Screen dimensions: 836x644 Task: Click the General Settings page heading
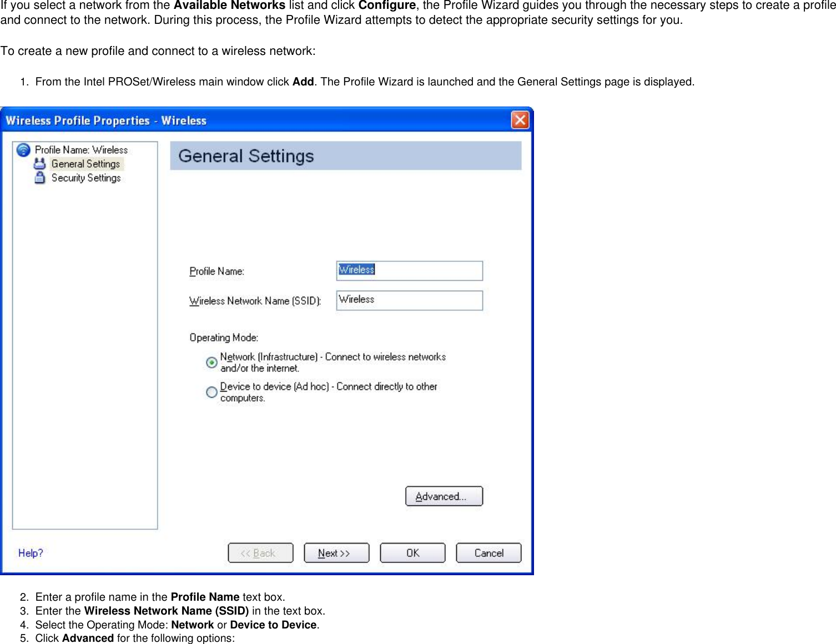(246, 156)
